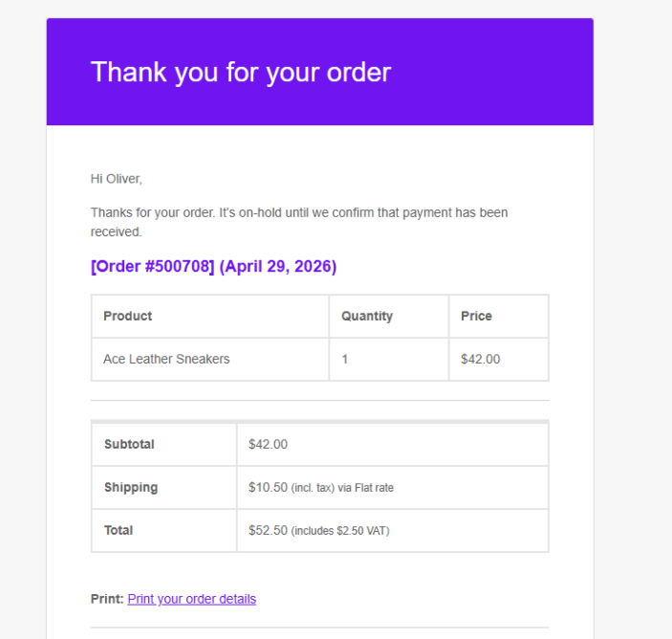Click the Thank you for your order title

(241, 72)
